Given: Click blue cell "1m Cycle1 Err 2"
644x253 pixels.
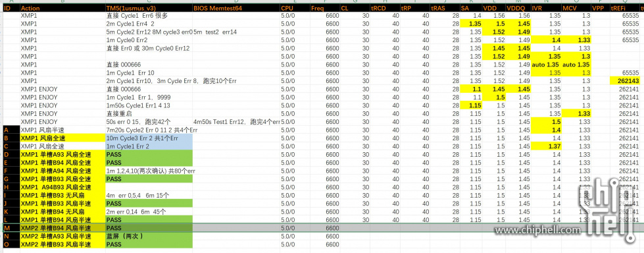Looking at the screenshot, I should (x=149, y=146).
